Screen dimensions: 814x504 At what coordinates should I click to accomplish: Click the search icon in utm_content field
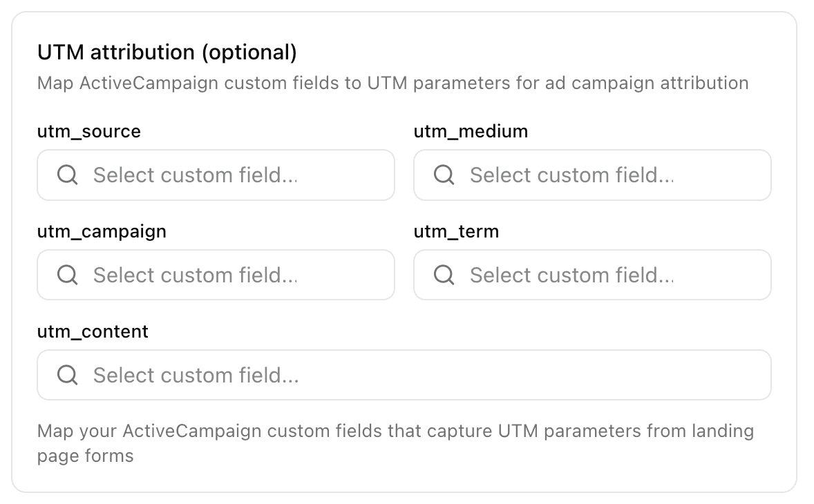[x=67, y=376]
